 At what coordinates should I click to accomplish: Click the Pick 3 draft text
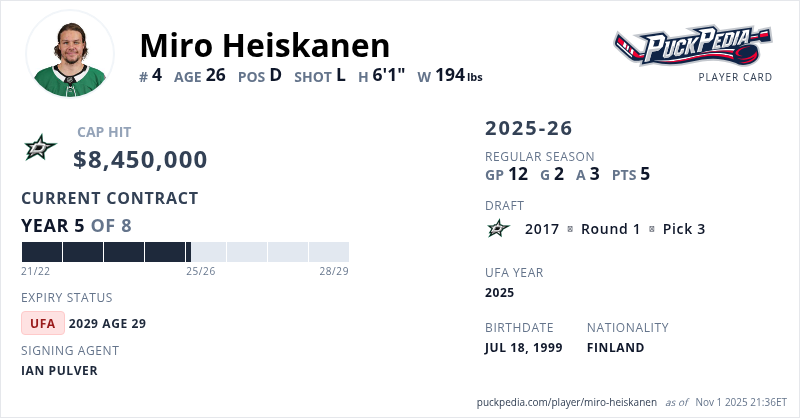[x=684, y=229]
